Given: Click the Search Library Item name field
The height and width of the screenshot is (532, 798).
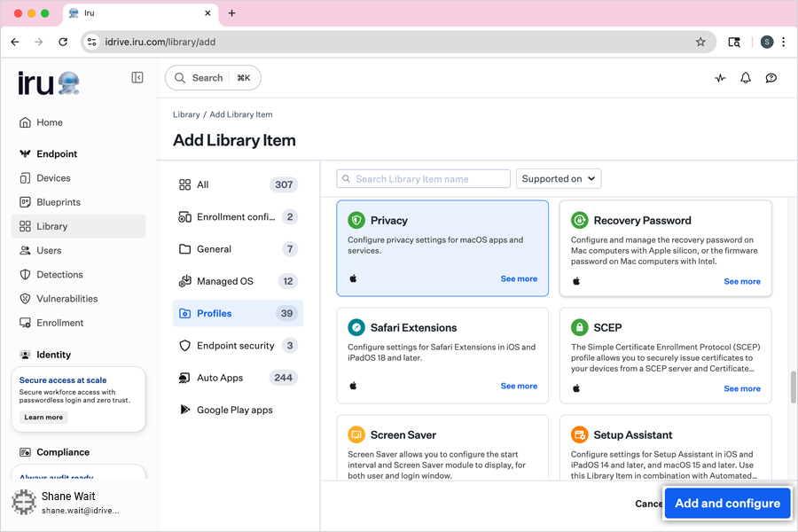Looking at the screenshot, I should coord(424,179).
